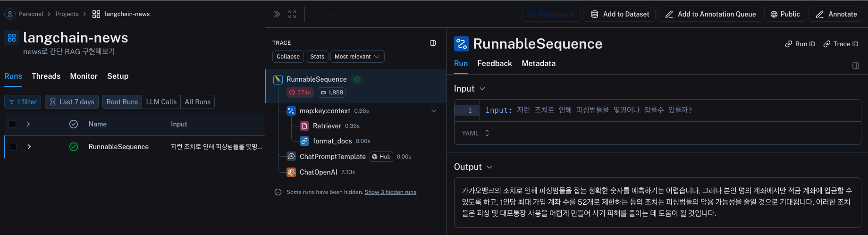The image size is (868, 235).
Task: Expand all rows via header chevron
Action: 28,124
